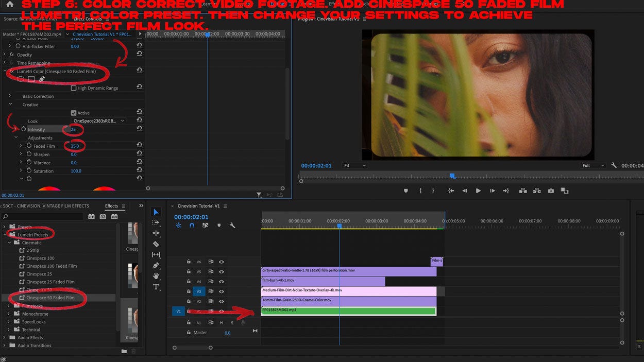Select the Ripple Edit tool
This screenshot has height=362, width=644.
click(x=156, y=233)
